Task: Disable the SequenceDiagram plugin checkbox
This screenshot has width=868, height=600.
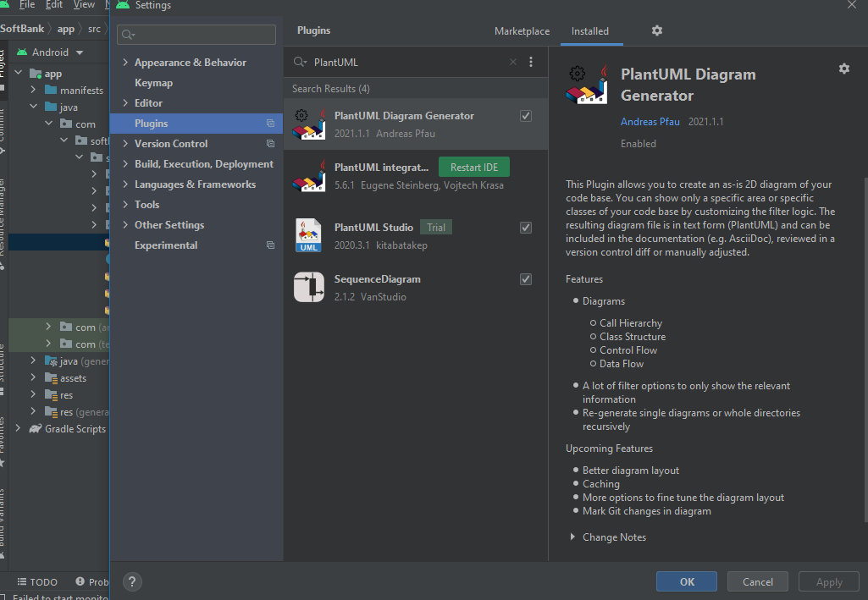Action: (x=526, y=278)
